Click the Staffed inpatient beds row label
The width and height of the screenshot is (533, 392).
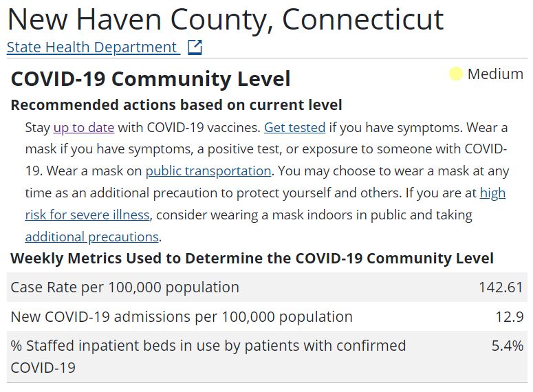pyautogui.click(x=208, y=357)
